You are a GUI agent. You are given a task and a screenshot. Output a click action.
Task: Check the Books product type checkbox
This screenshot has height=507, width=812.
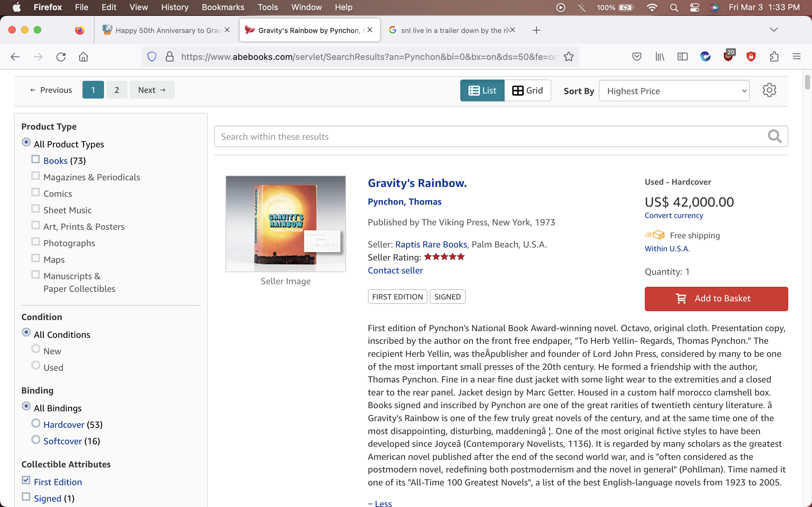(x=36, y=159)
